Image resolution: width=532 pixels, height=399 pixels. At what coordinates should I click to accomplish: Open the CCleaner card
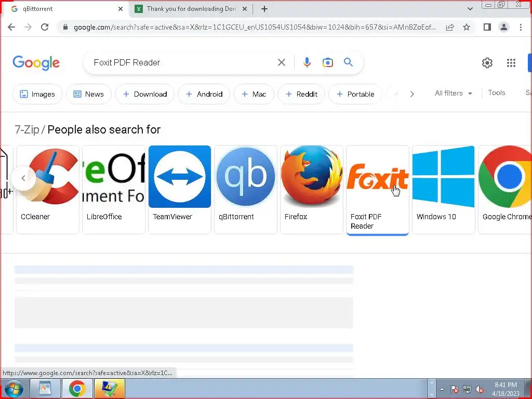48,189
